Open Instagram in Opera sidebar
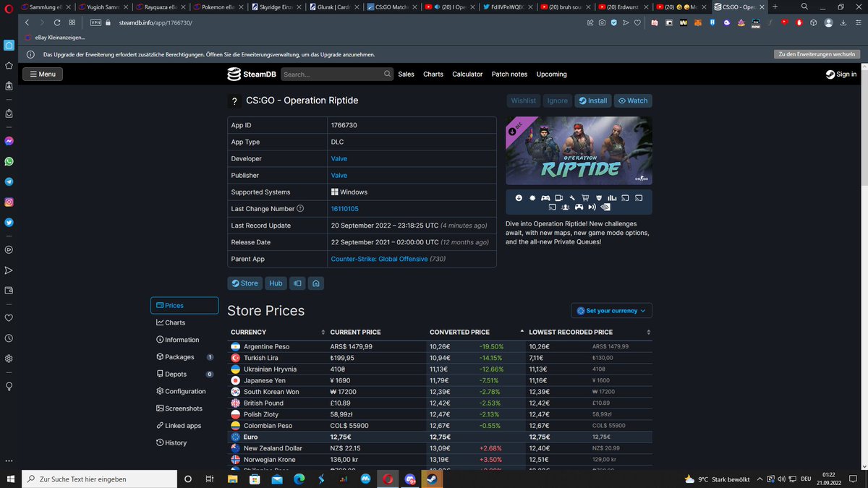The height and width of the screenshot is (488, 868). [9, 202]
